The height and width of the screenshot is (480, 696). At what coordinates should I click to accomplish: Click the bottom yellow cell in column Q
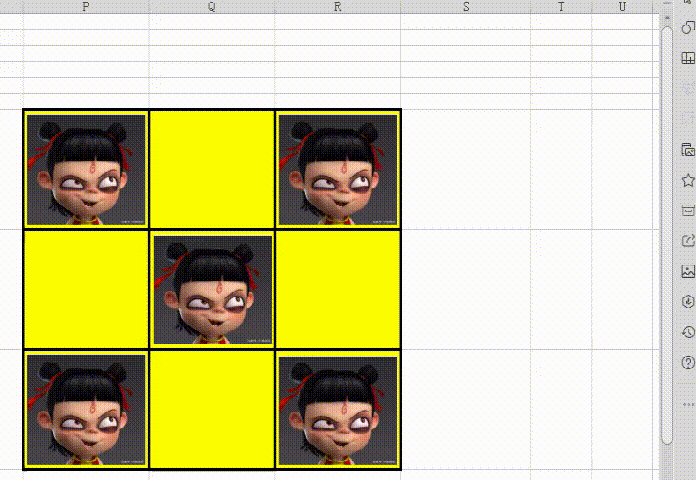pyautogui.click(x=212, y=409)
